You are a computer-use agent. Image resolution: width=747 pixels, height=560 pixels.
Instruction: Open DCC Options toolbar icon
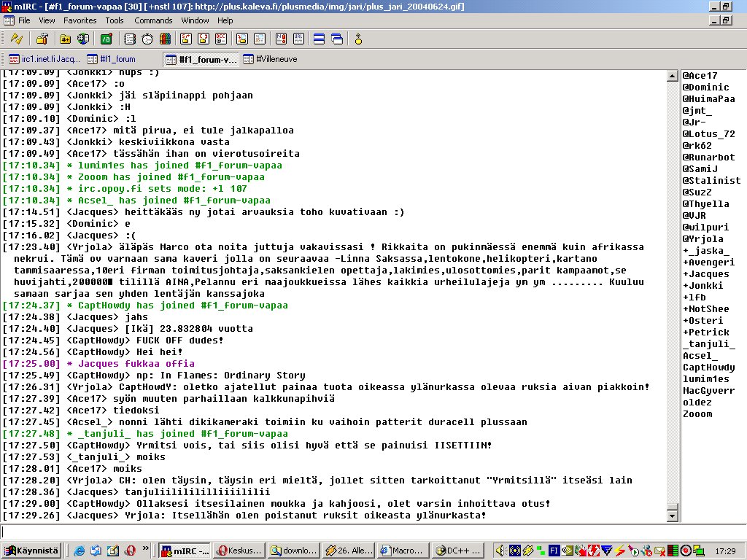[x=220, y=39]
